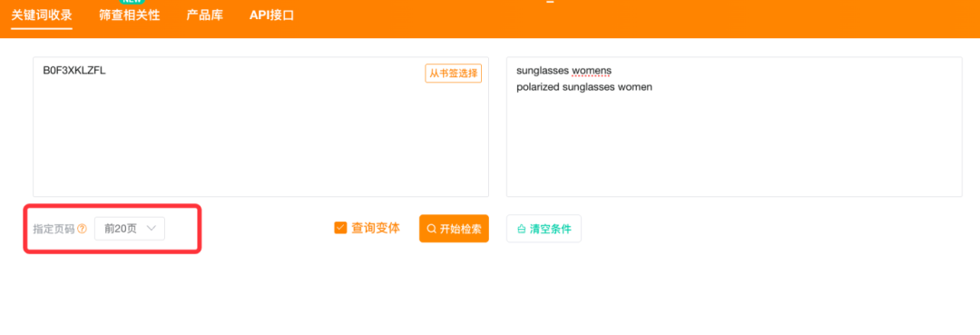This screenshot has height=335, width=980.
Task: Click the help icon next to 指定页码
Action: click(x=82, y=230)
